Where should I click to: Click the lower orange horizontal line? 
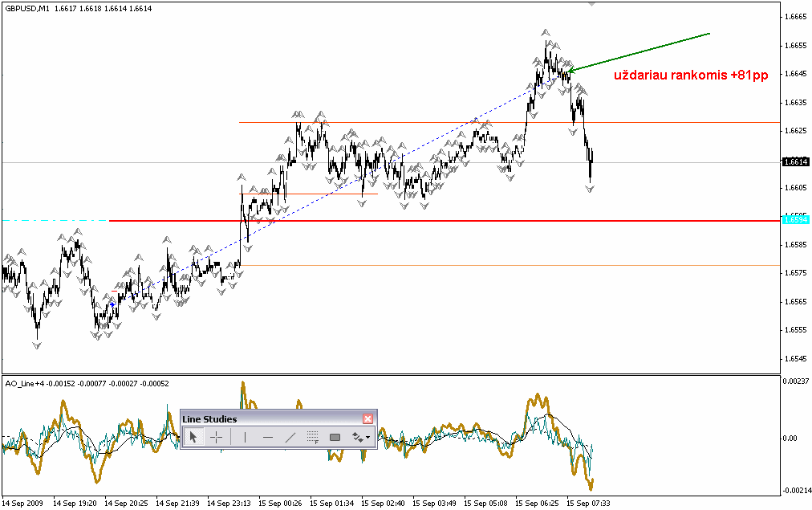coord(481,265)
